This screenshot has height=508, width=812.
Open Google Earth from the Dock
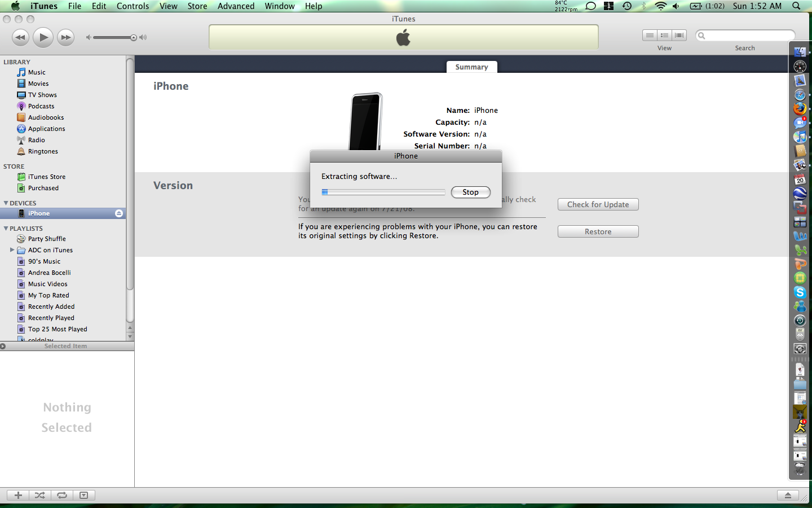pos(800,194)
